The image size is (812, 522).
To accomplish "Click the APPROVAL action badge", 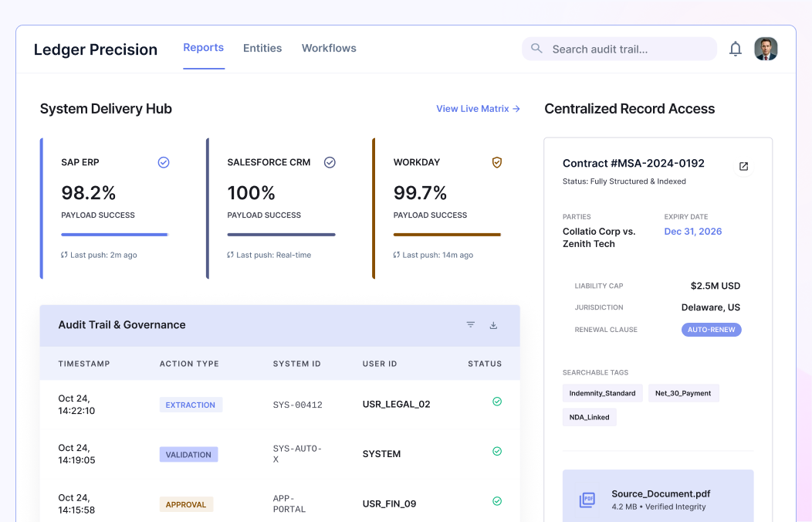I will point(186,504).
